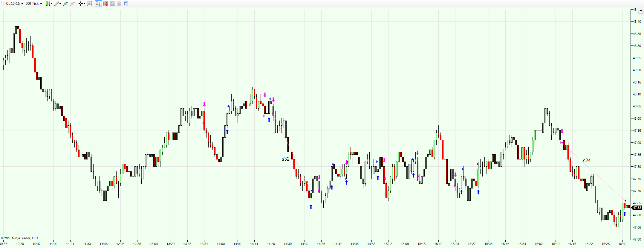Click the 15:02 time axis label
Screen dimensions: 644x248
tap(388, 244)
